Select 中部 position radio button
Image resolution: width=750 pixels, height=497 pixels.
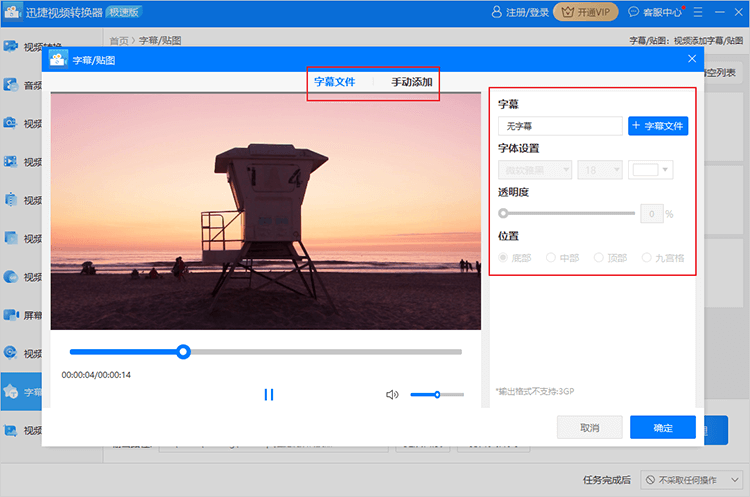551,258
